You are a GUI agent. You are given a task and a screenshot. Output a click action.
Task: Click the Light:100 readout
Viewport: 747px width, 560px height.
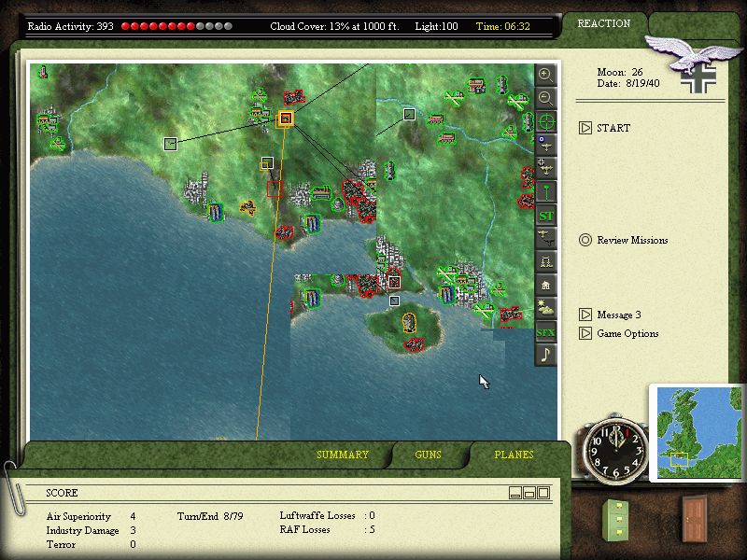point(436,26)
